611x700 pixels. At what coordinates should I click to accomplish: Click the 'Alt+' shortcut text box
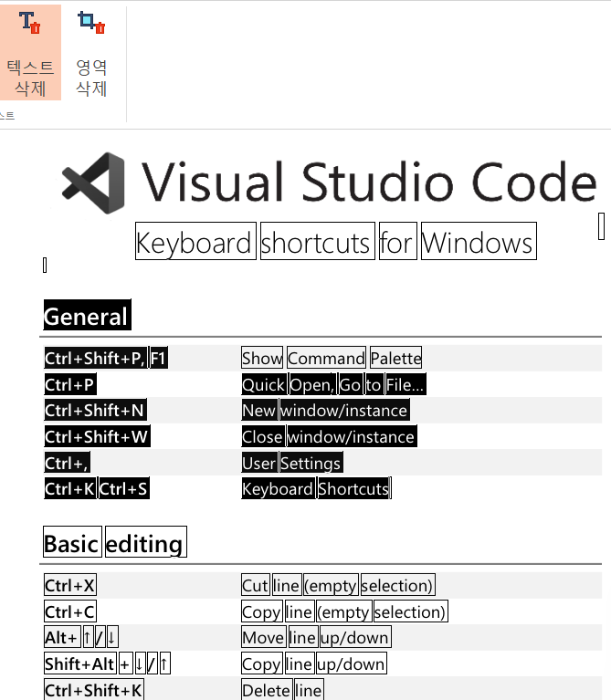[62, 637]
